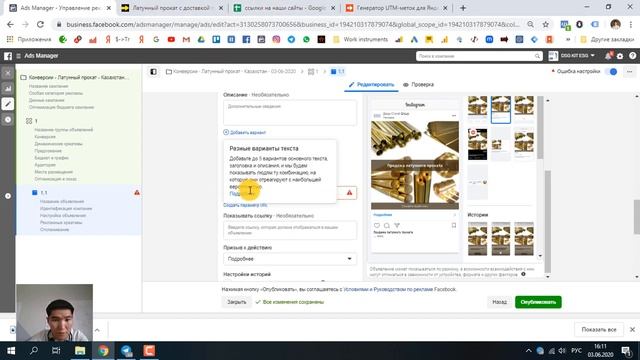The image size is (640, 360).
Task: Click the preview panel vertical scrollbar
Action: pyautogui.click(x=548, y=222)
